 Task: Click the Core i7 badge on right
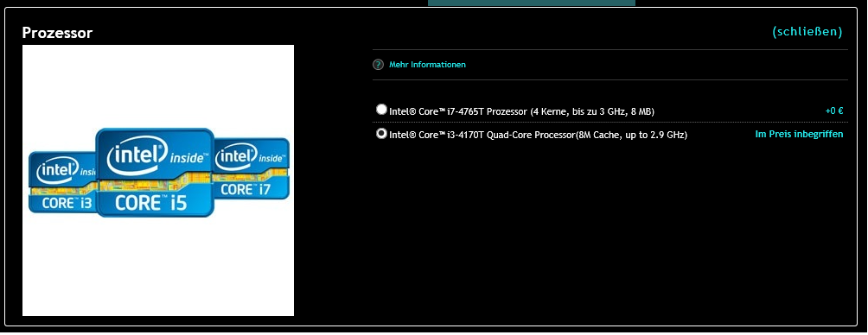pos(252,168)
